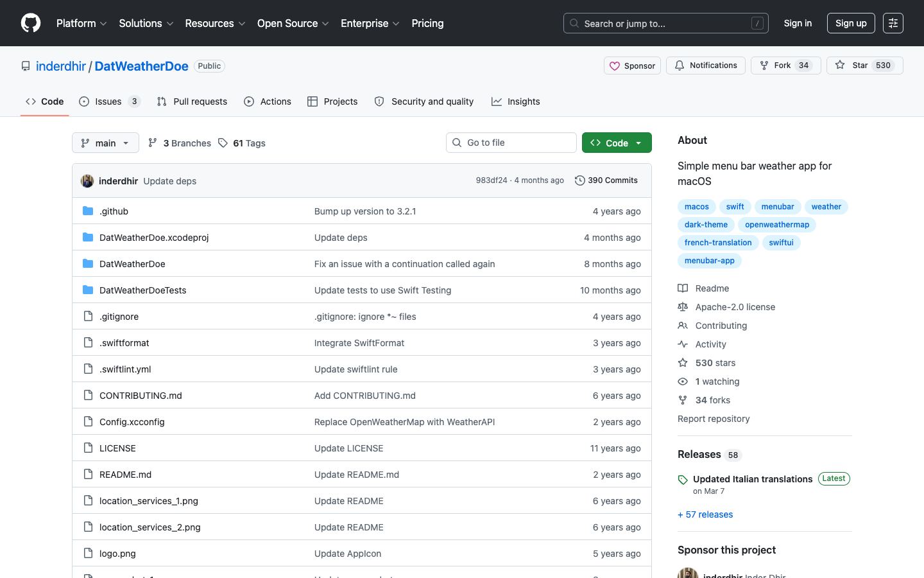This screenshot has width=924, height=578.
Task: Click commit hash 983df24
Action: point(492,180)
